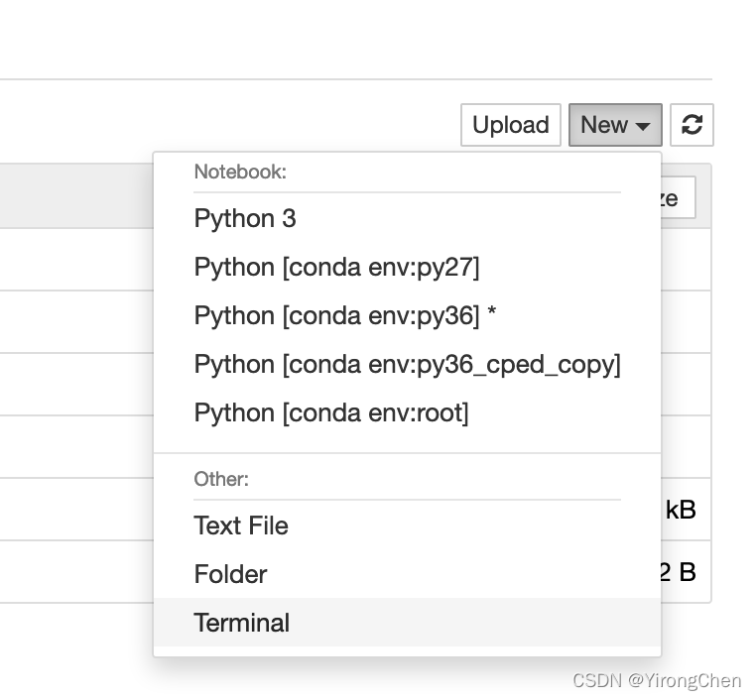Open a new Terminal

point(242,623)
